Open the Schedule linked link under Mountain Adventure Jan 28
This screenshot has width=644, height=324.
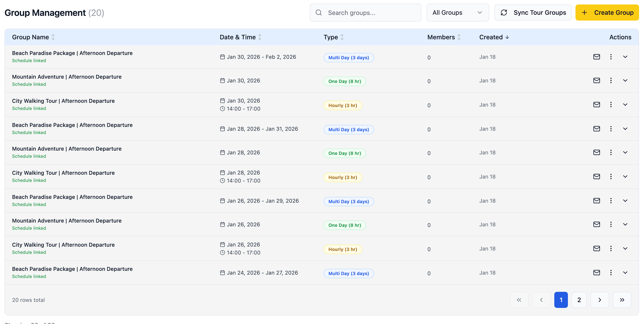[29, 156]
